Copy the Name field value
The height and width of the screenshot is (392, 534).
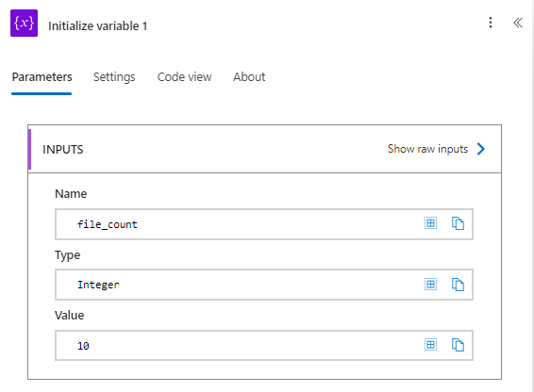[458, 223]
